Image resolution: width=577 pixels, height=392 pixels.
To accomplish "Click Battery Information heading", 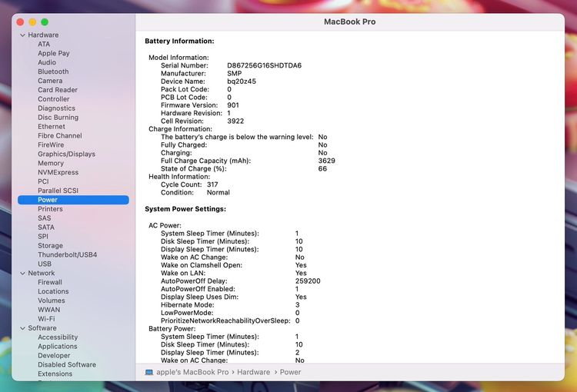I will (179, 42).
